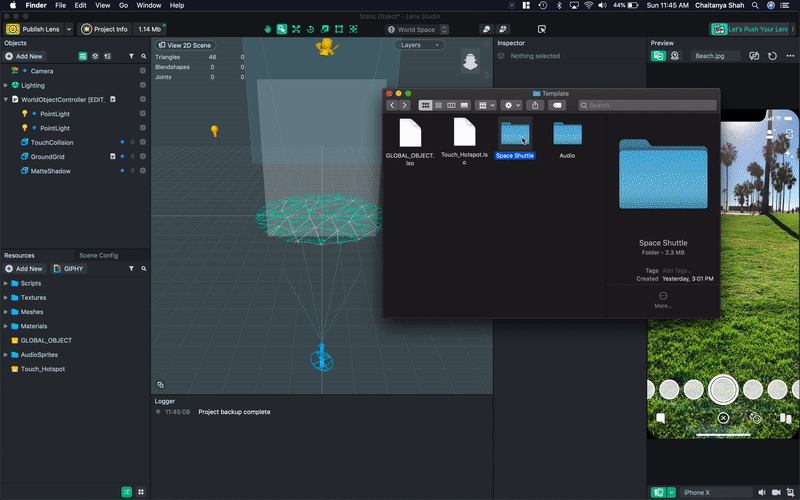800x500 pixels.
Task: Click the Finder share icon
Action: point(536,105)
